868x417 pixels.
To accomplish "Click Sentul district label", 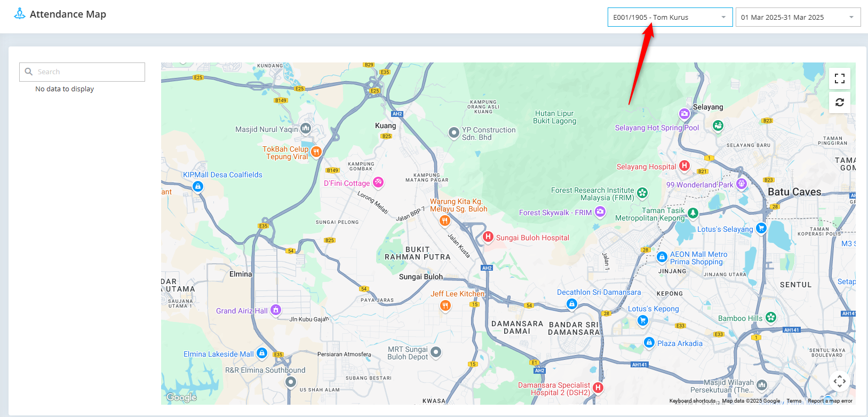I will pos(795,285).
